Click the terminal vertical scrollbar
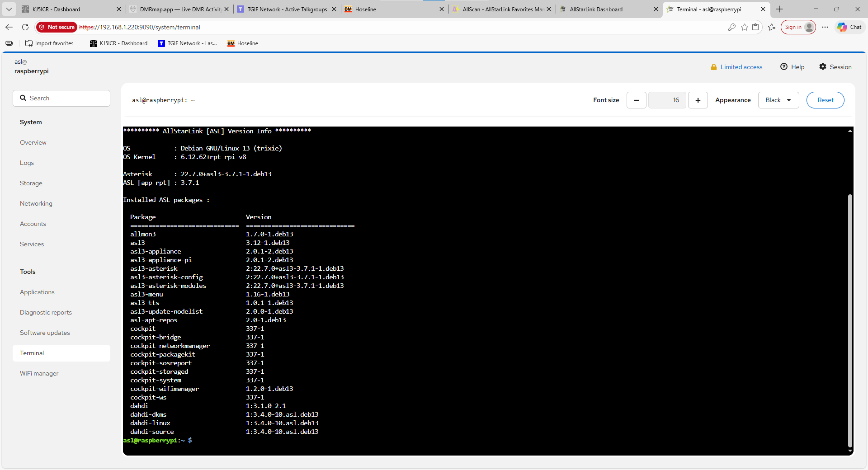 (850, 316)
